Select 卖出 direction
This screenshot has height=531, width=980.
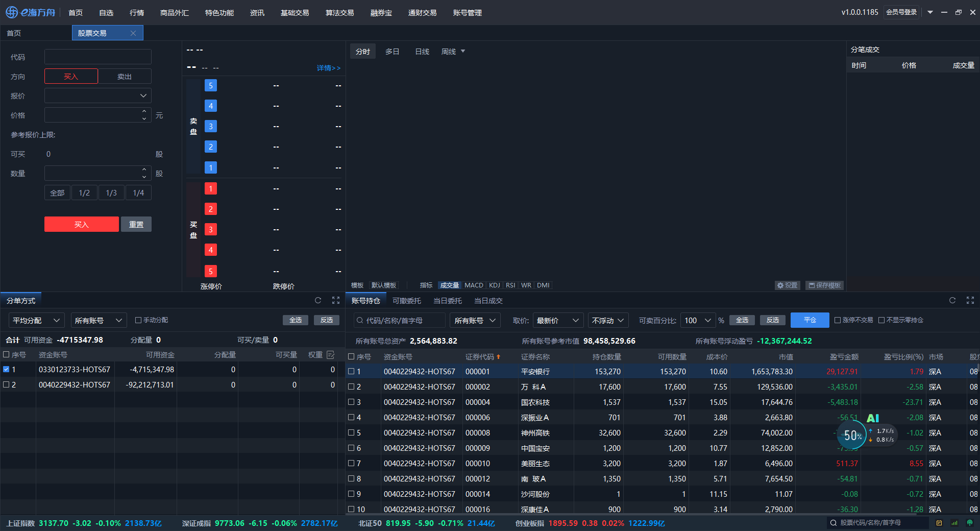(x=125, y=76)
